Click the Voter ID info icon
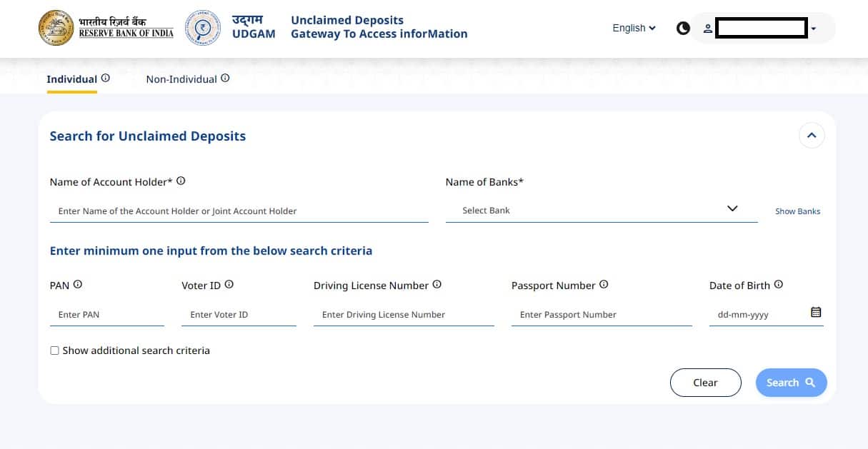The width and height of the screenshot is (868, 449). tap(229, 283)
